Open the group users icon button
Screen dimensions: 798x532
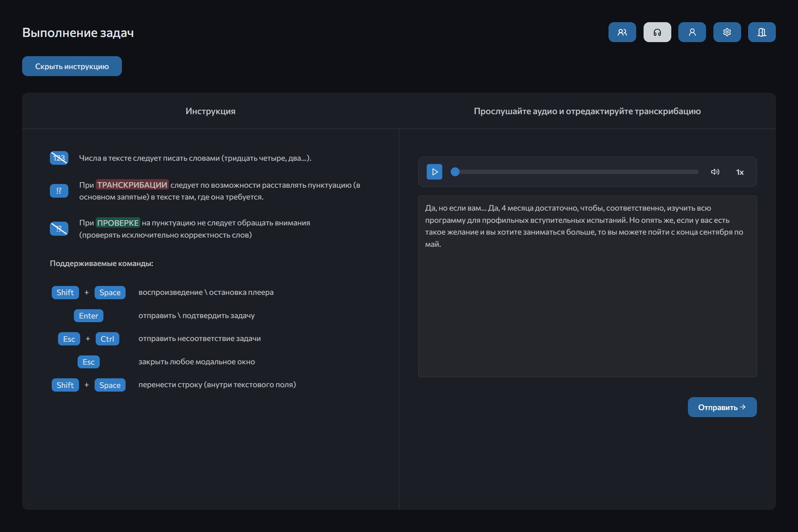point(622,32)
